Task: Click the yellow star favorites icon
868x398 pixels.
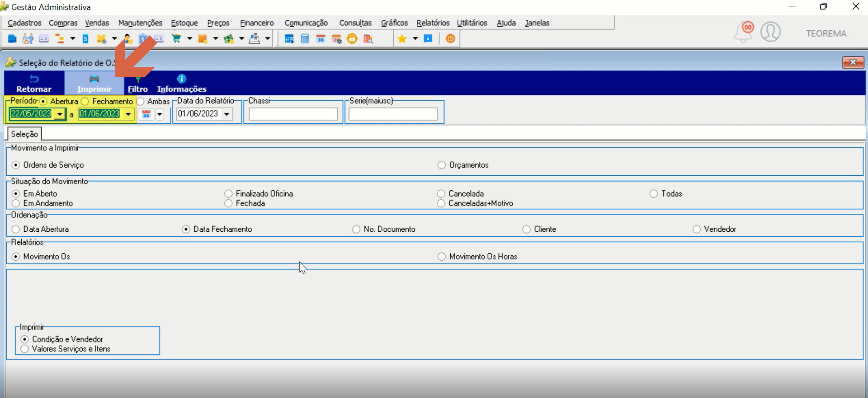Action: [x=402, y=39]
